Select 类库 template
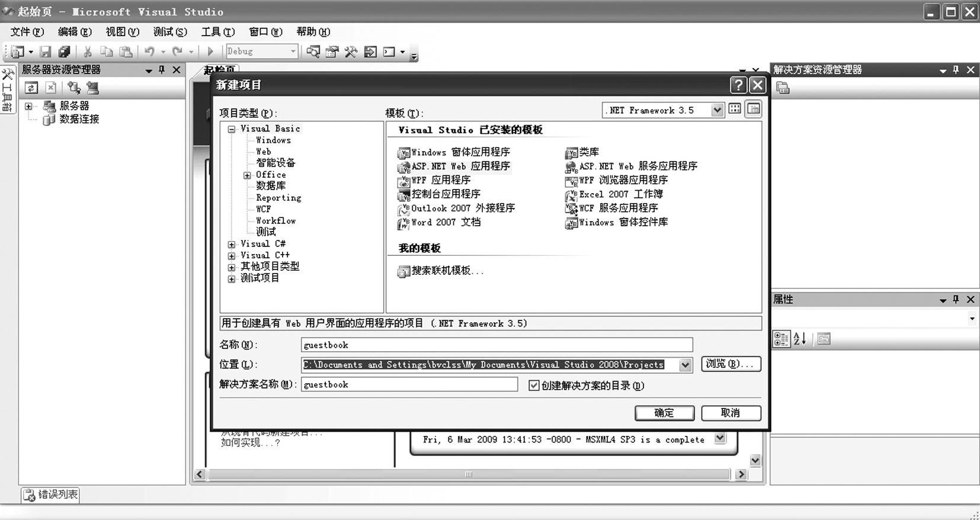Screen dimensions: 980x520 (582, 152)
